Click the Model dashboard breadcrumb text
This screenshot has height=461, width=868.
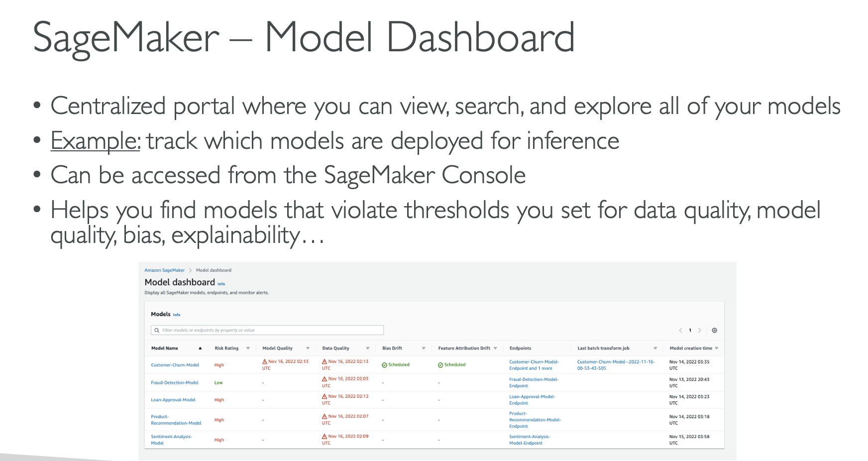[214, 270]
